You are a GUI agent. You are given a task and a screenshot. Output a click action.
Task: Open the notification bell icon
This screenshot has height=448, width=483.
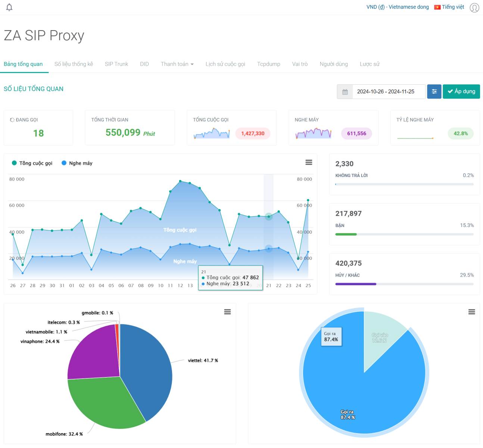click(9, 7)
